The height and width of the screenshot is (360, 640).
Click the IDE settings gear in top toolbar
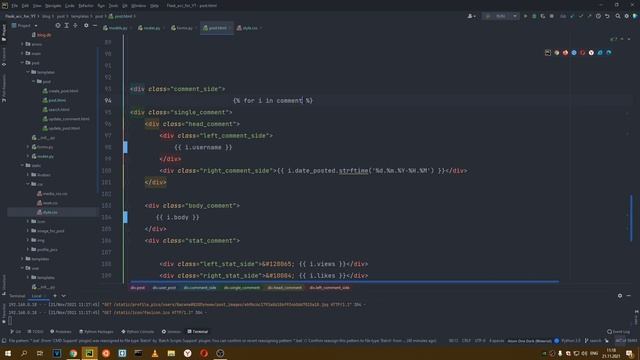627,16
